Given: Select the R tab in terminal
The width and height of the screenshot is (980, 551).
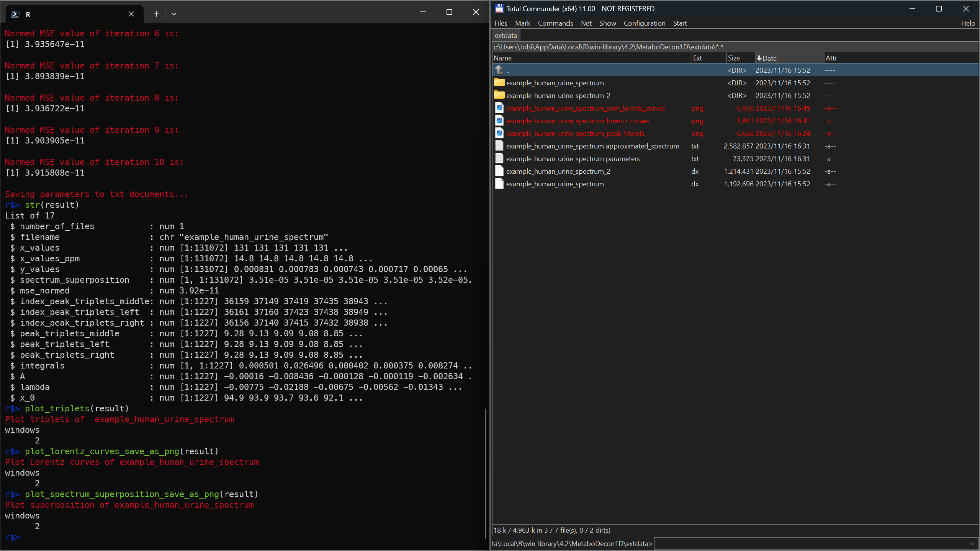Looking at the screenshot, I should 75,14.
